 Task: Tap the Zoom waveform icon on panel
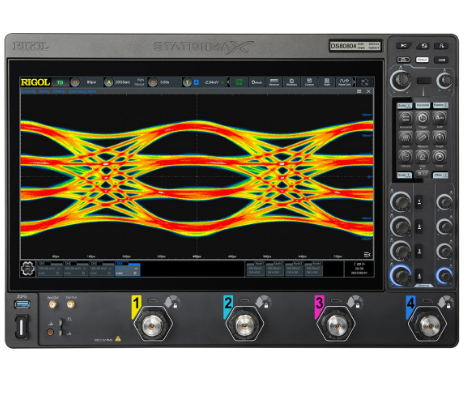click(405, 138)
